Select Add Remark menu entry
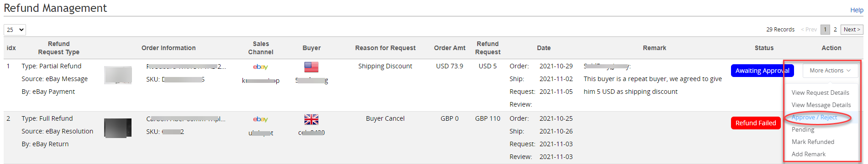This screenshot has height=164, width=868. tap(808, 154)
